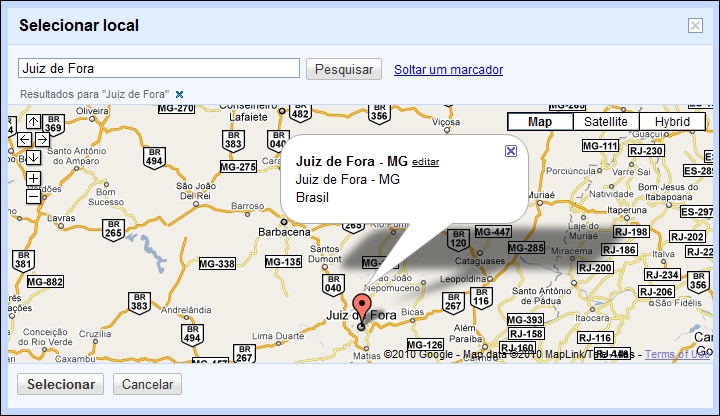Switch to Hybrid view

coord(672,122)
